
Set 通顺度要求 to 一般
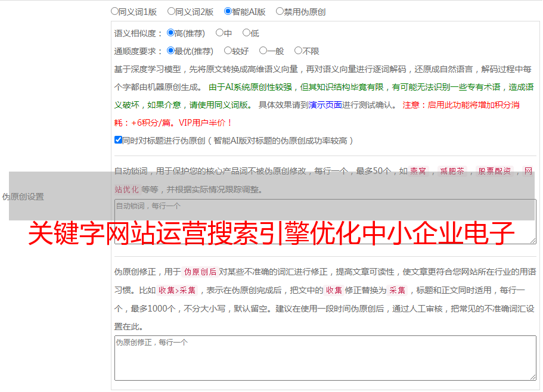pyautogui.click(x=263, y=51)
